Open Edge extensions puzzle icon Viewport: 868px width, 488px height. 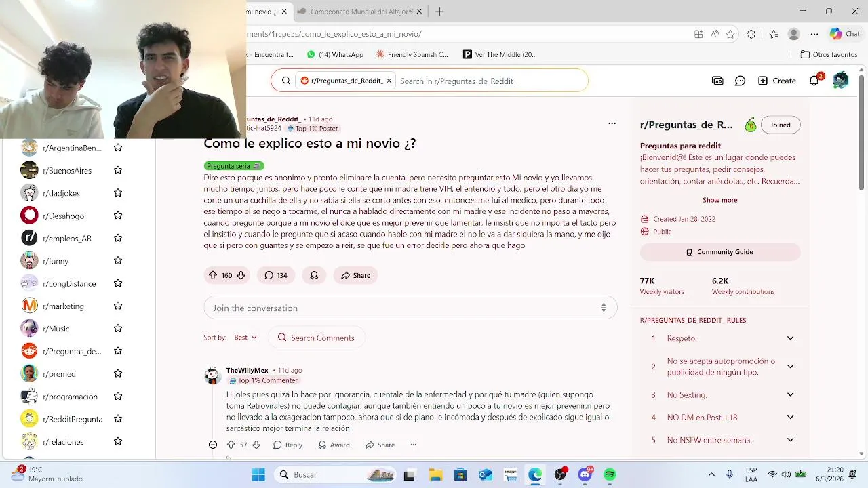tap(751, 34)
